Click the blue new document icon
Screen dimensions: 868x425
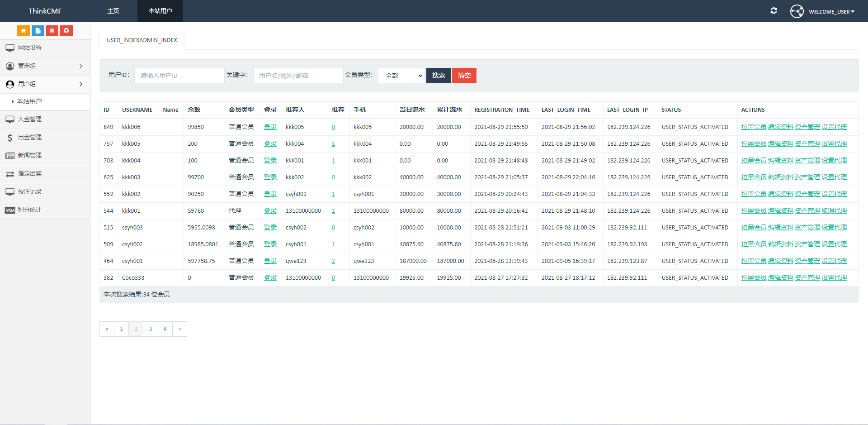38,30
